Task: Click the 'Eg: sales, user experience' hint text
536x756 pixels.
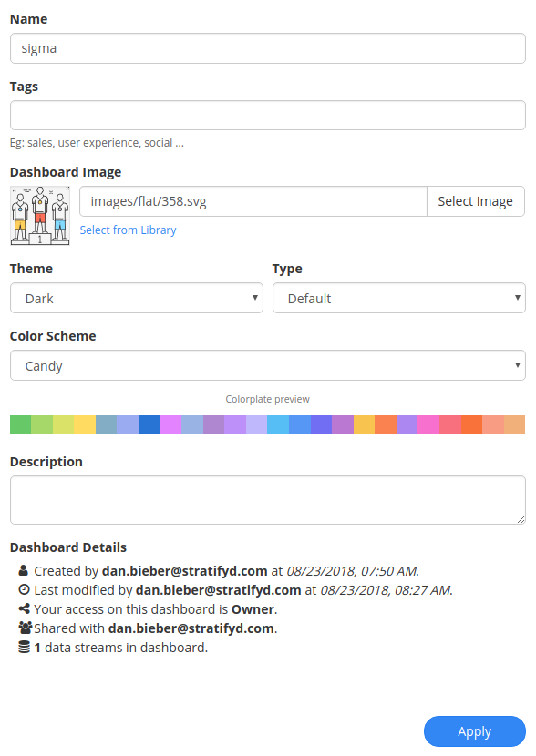Action: (97, 143)
